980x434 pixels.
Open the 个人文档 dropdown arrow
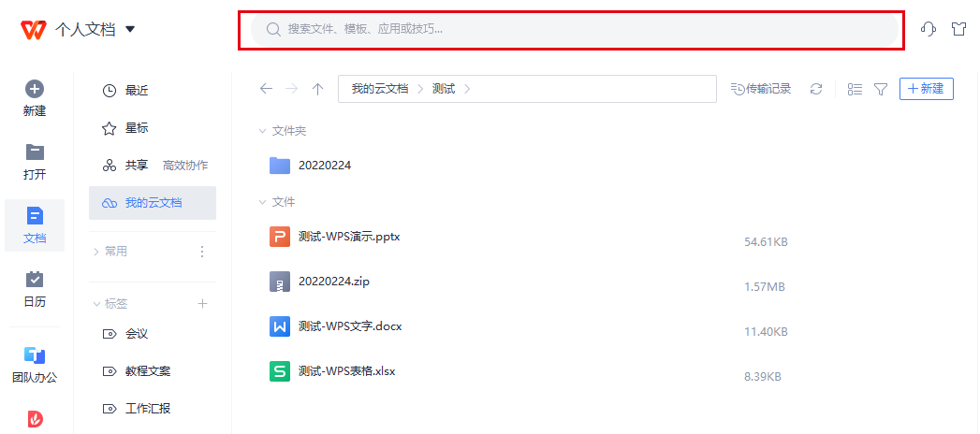[130, 29]
